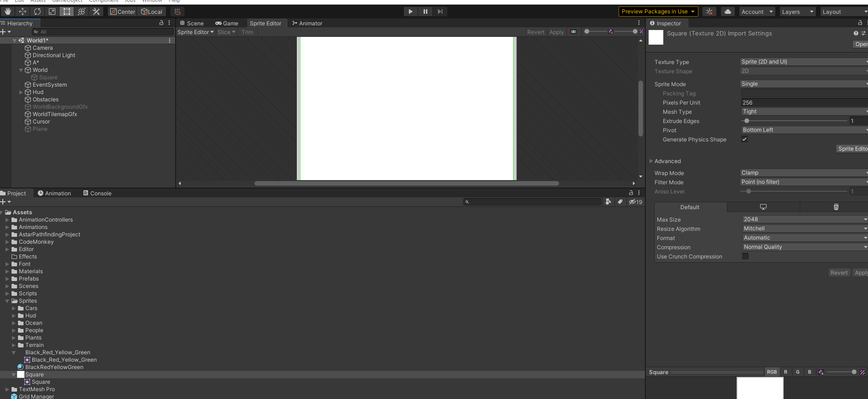Open Texture Type dropdown

pyautogui.click(x=804, y=62)
